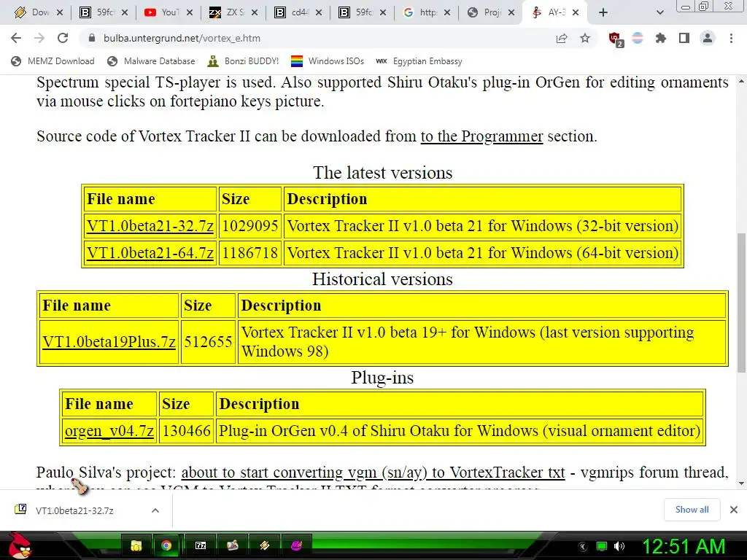Open the Malware Database bookmark
This screenshot has height=560, width=747.
pyautogui.click(x=152, y=61)
